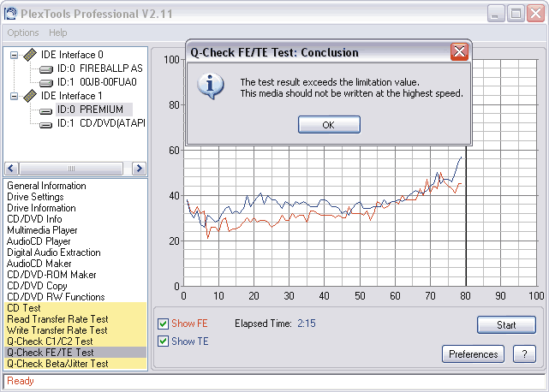Close the Q-Check Conclusion dialog with red X
This screenshot has width=549, height=392.
pyautogui.click(x=459, y=52)
